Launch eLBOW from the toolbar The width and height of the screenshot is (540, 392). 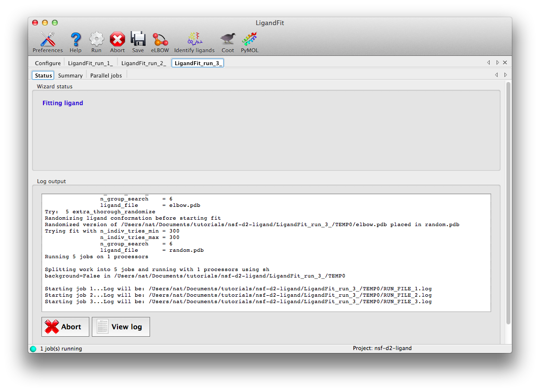159,39
